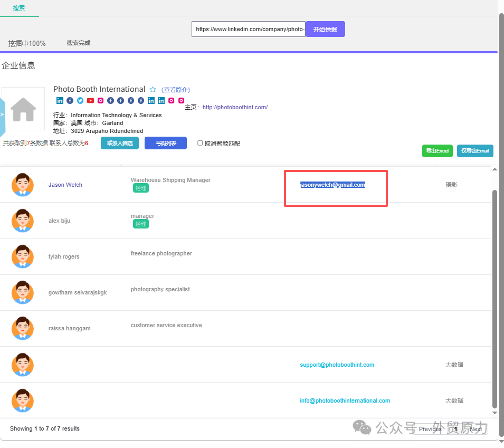Click the Facebook icon right after first LinkedIn

pos(70,101)
